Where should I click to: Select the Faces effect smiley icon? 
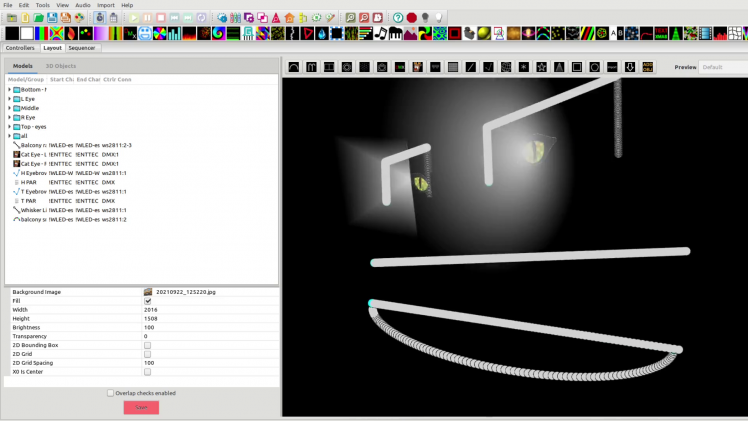pyautogui.click(x=145, y=33)
